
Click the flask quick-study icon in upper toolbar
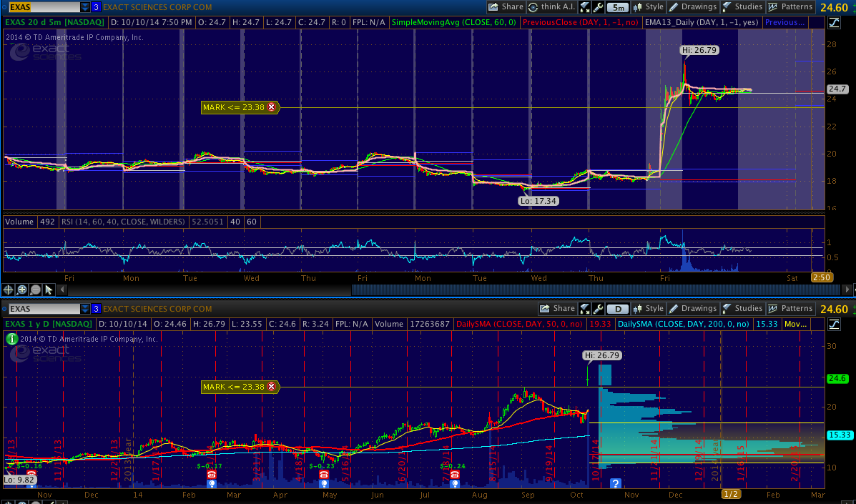point(584,7)
